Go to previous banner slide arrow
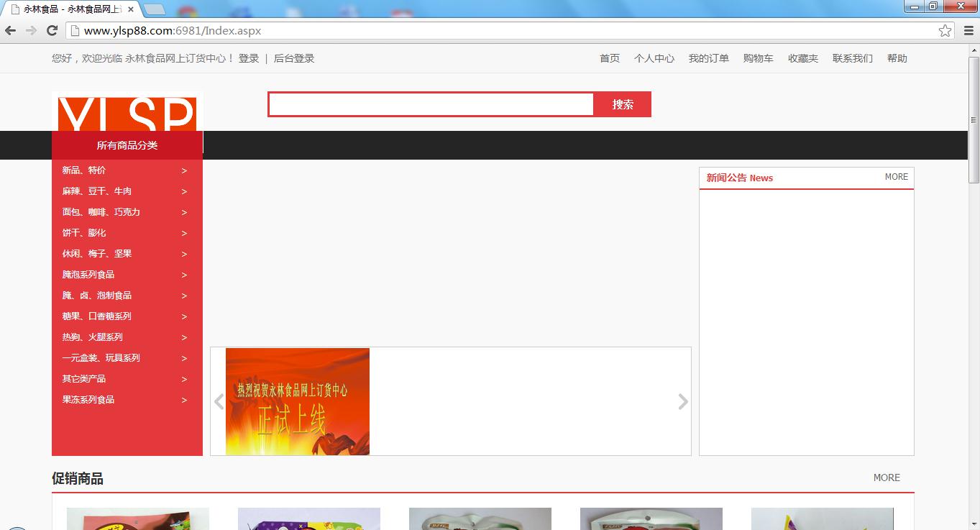 [219, 401]
